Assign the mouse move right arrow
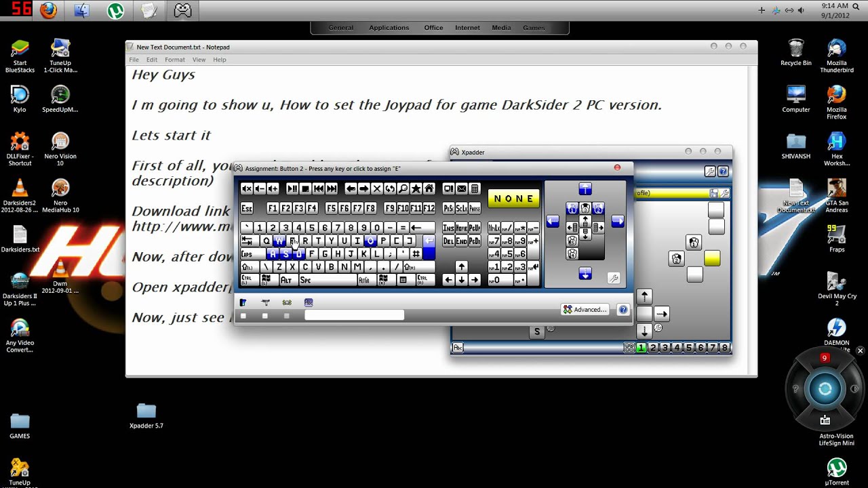The width and height of the screenshot is (868, 488). click(x=618, y=221)
